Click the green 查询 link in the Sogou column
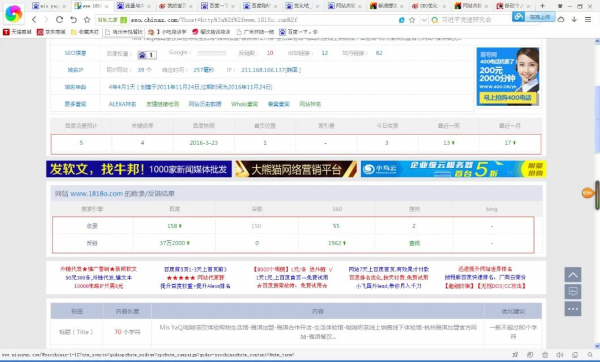 point(414,243)
